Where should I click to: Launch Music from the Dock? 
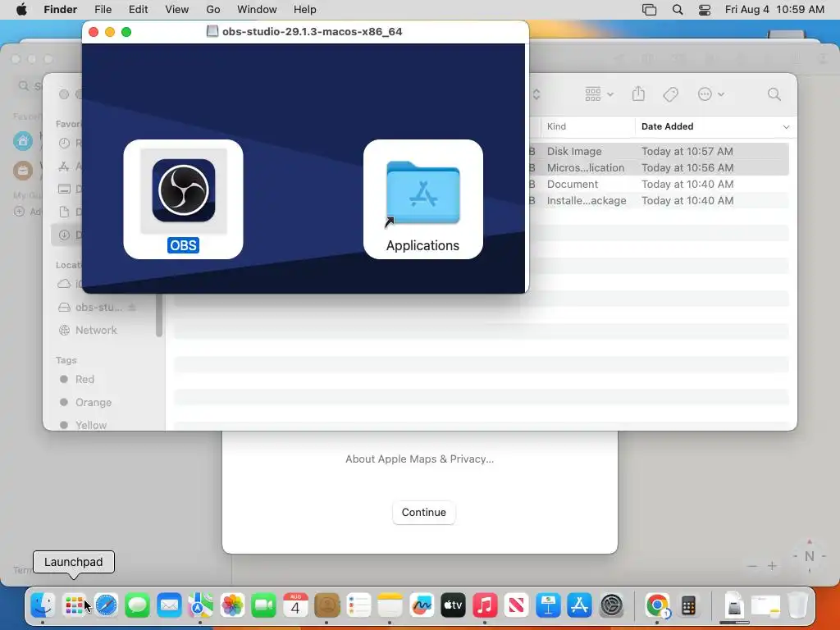(x=485, y=605)
